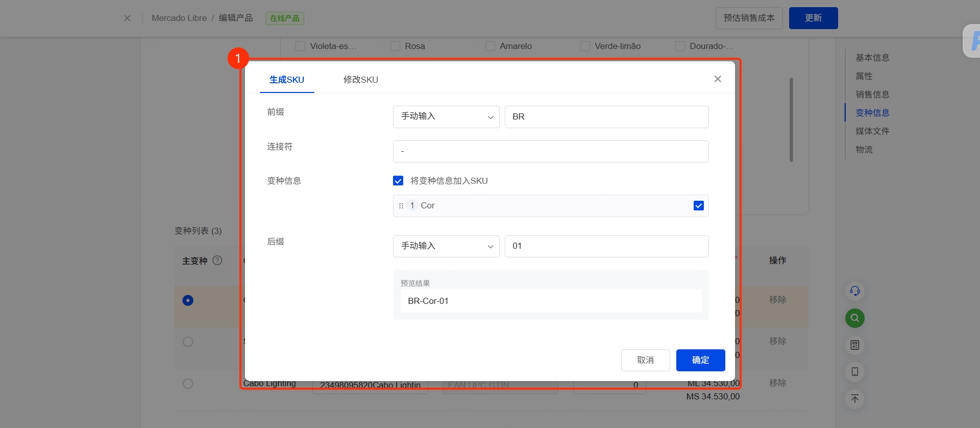This screenshot has height=428, width=980.
Task: Click the help icon next to 主变种
Action: point(217,260)
